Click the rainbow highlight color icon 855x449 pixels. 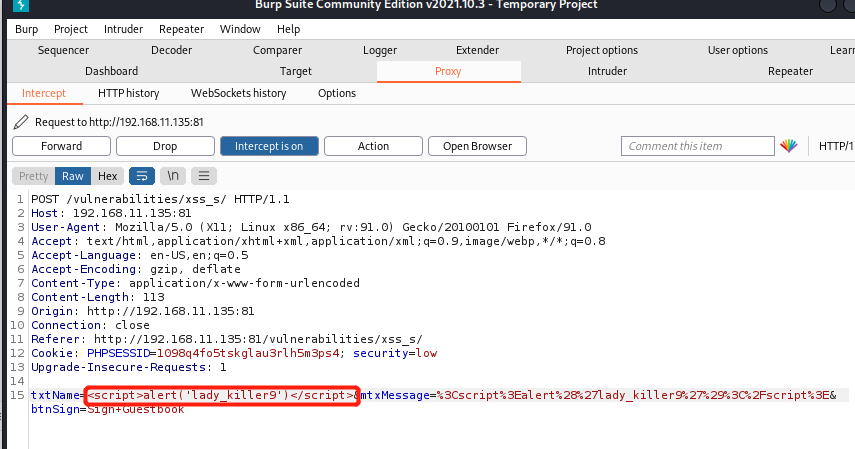[788, 146]
